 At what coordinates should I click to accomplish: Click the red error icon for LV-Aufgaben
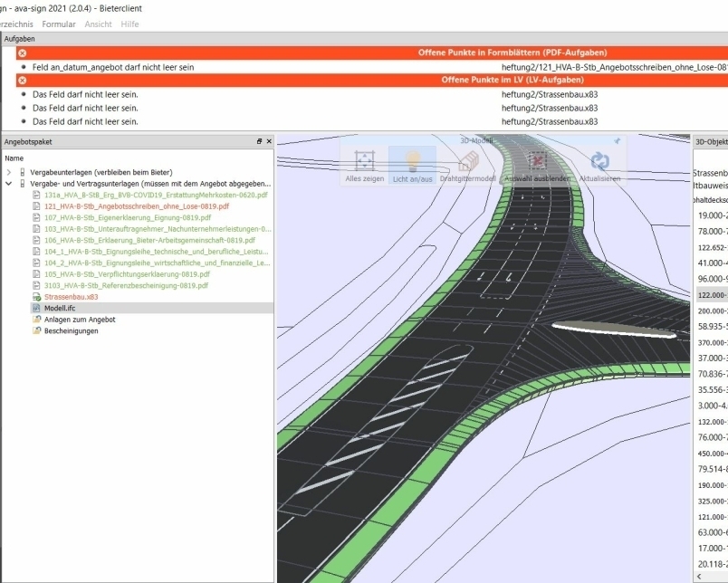pyautogui.click(x=23, y=81)
